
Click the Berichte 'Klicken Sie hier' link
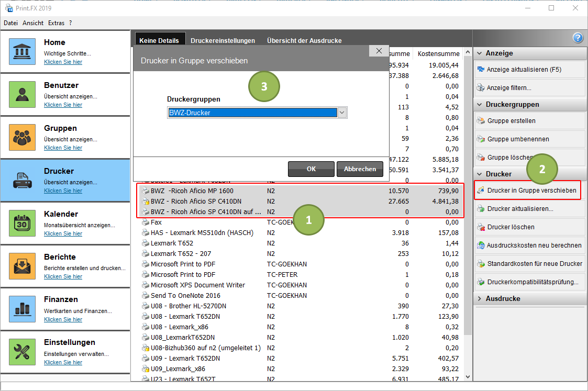click(63, 277)
